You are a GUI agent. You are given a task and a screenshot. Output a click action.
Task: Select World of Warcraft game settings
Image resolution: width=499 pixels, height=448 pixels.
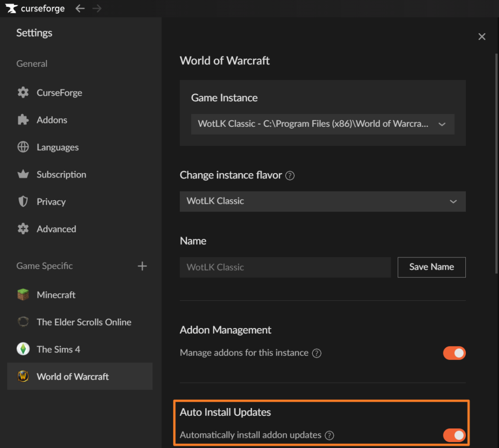coord(80,376)
